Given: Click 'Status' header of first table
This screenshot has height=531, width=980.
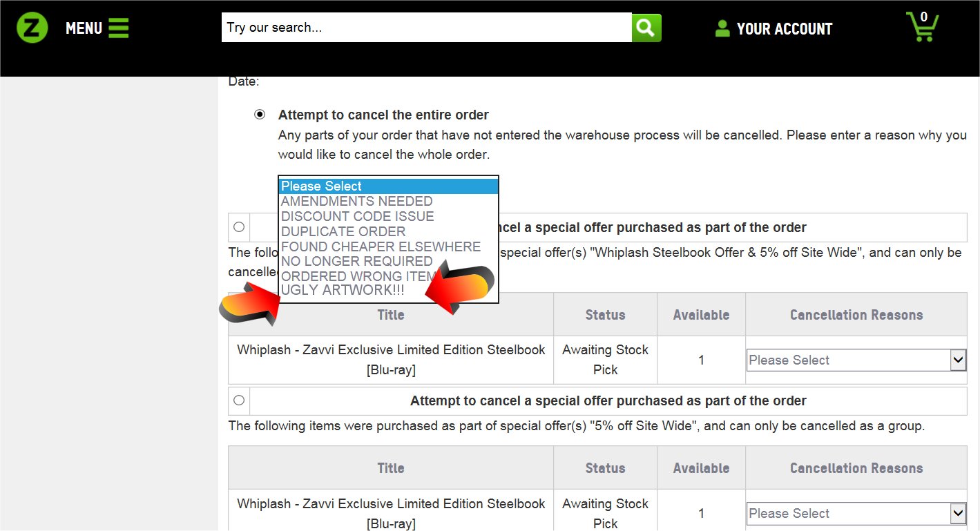Looking at the screenshot, I should 605,315.
